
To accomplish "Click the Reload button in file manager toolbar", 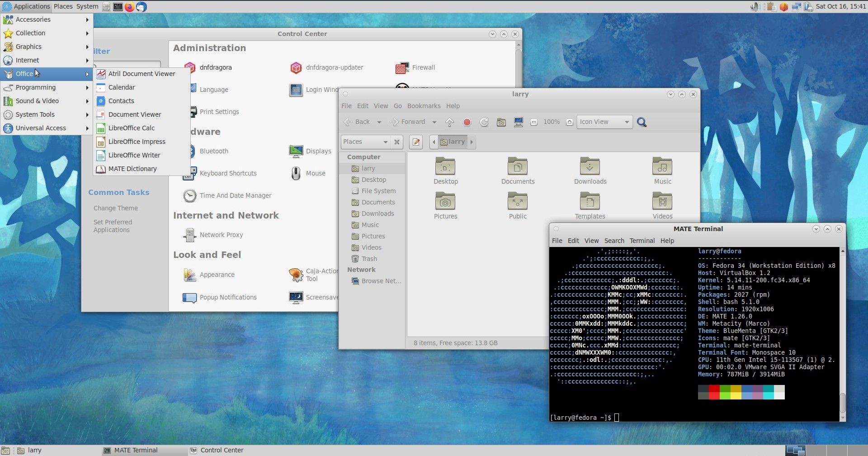I will click(x=484, y=122).
